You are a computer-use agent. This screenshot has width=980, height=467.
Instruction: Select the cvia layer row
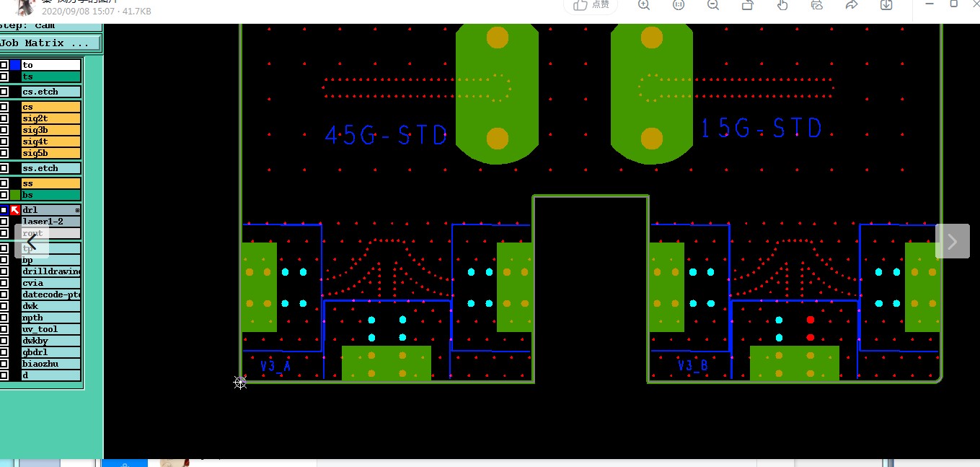[x=51, y=283]
